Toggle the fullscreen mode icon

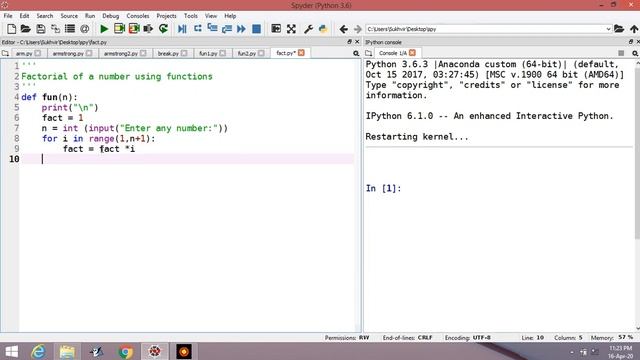coord(291,29)
